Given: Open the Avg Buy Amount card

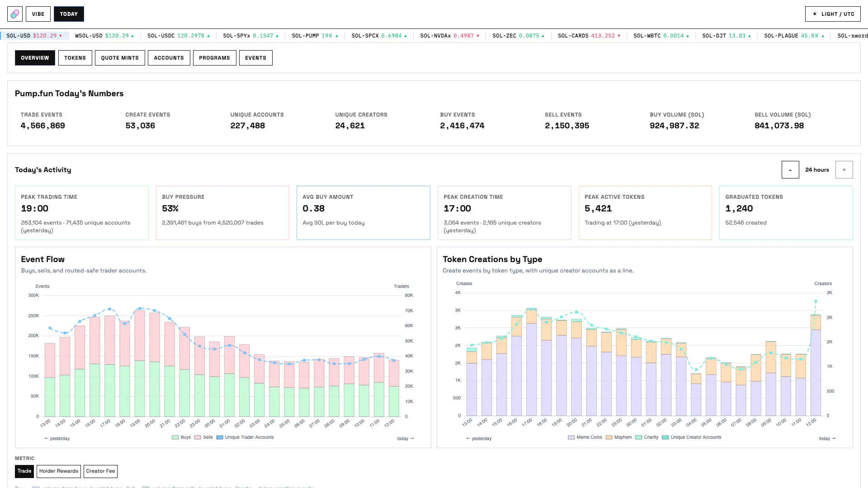Looking at the screenshot, I should click(x=363, y=213).
